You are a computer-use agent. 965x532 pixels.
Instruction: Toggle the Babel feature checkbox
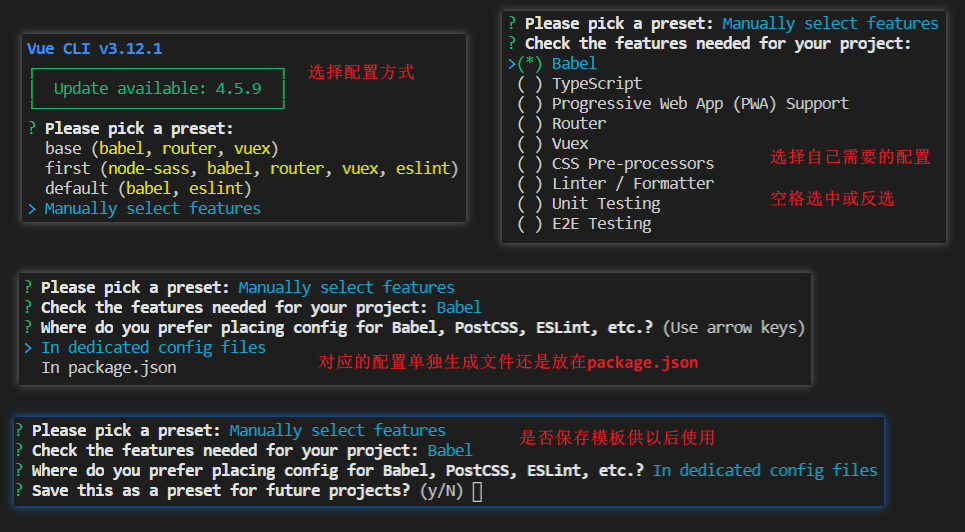(x=530, y=64)
